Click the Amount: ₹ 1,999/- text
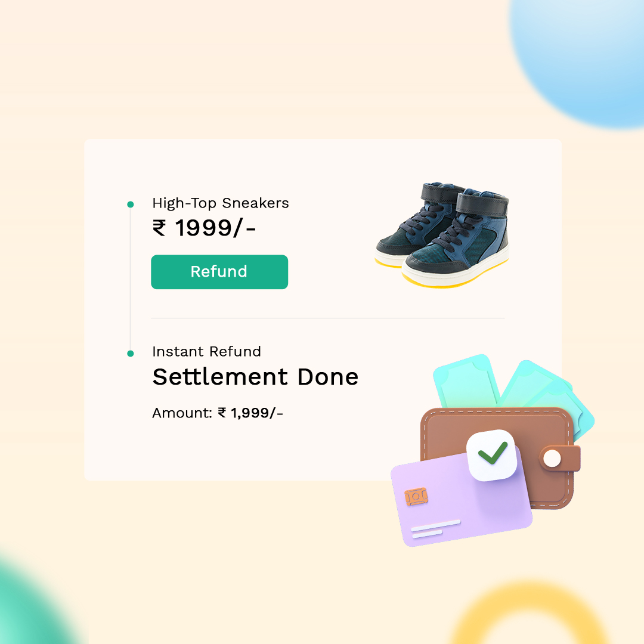Viewport: 644px width, 644px height. click(218, 413)
